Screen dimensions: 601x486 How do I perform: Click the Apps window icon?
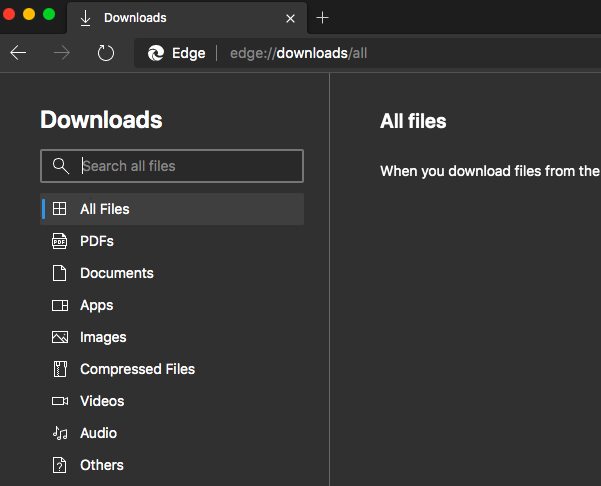(x=60, y=305)
